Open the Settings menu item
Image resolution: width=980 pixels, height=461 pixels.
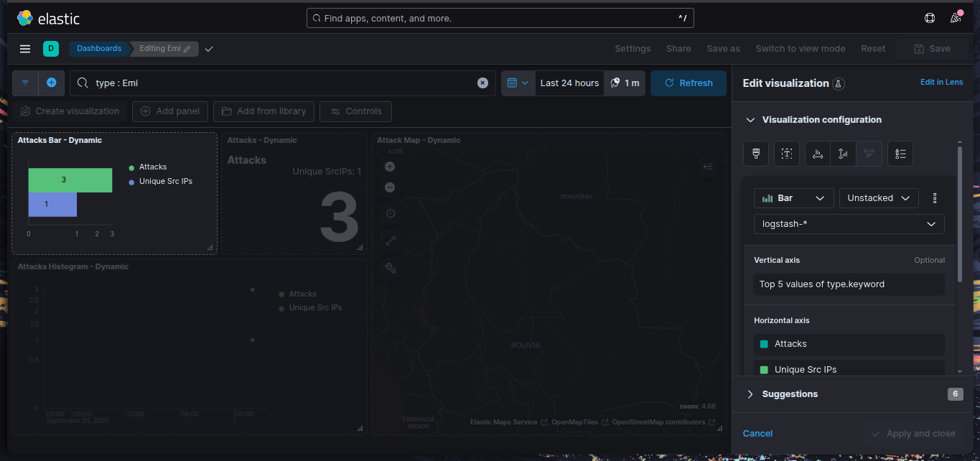[633, 49]
